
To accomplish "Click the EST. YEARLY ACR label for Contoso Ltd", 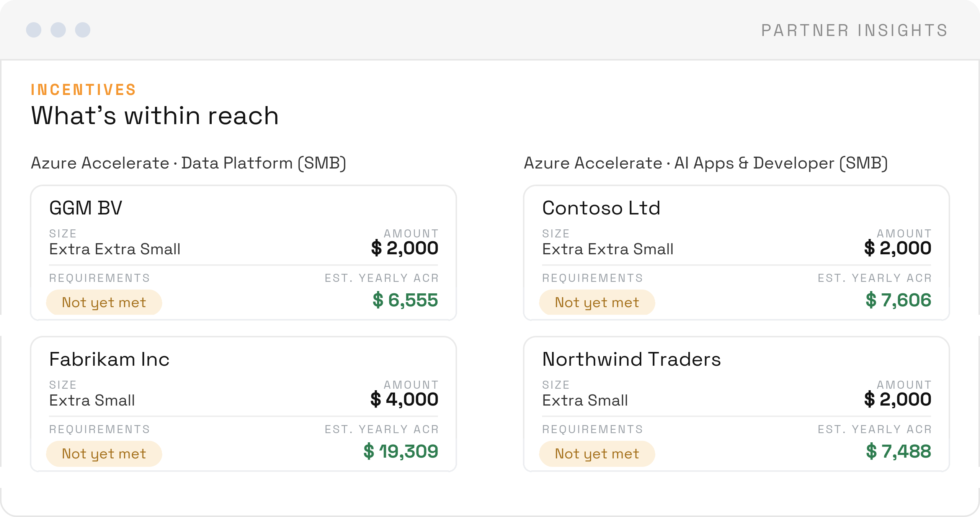I will 875,278.
